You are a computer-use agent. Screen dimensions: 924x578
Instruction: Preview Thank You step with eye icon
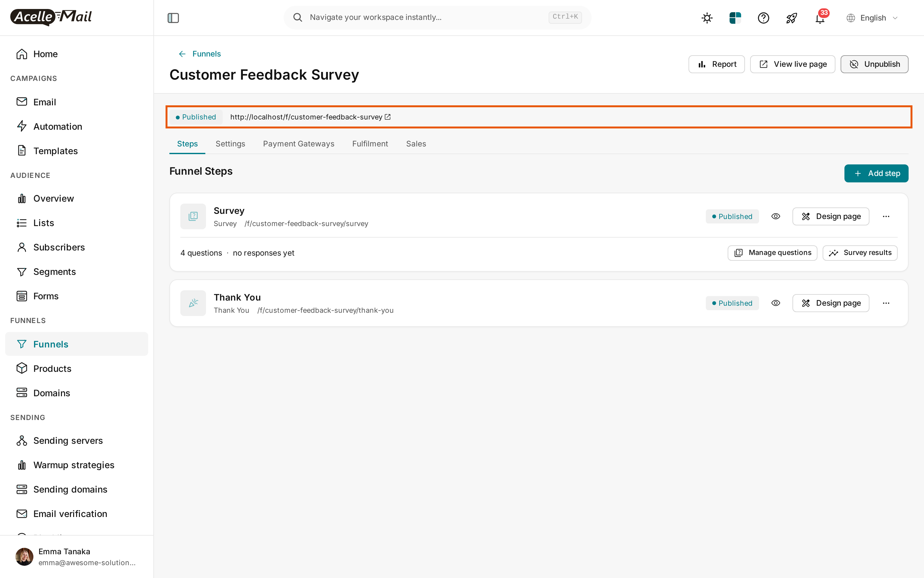click(775, 303)
